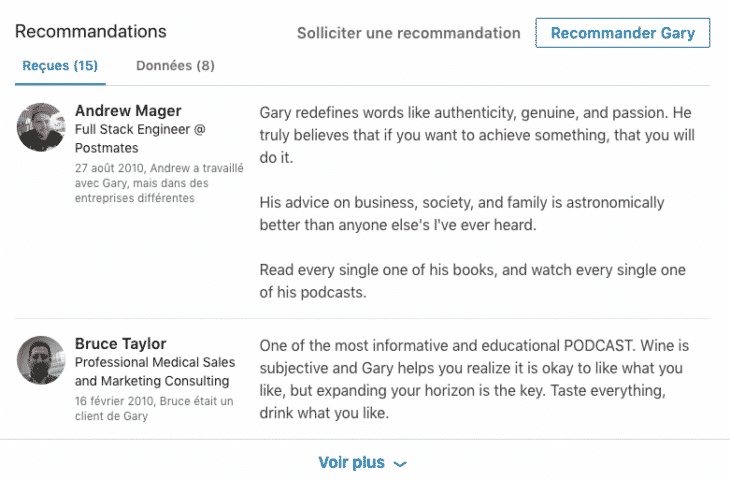The height and width of the screenshot is (480, 730).
Task: Click Solliciter une recommandation
Action: 408,33
